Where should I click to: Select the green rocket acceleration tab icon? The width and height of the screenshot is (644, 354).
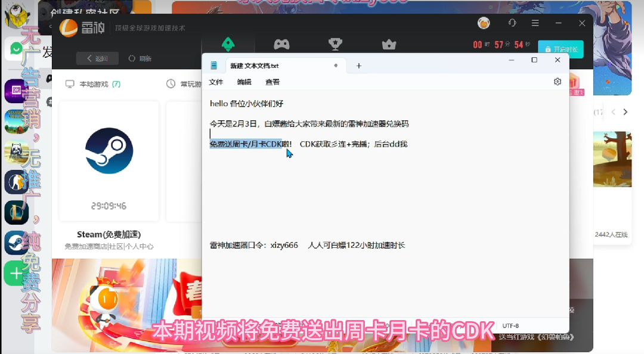pyautogui.click(x=228, y=44)
